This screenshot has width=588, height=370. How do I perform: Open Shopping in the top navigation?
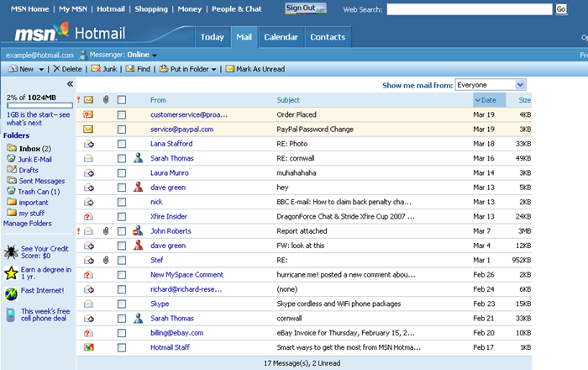(151, 9)
